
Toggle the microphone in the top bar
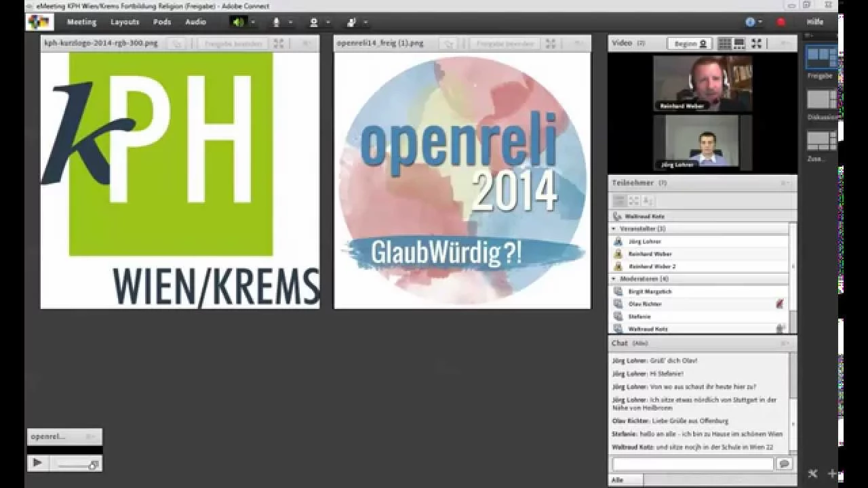pos(276,22)
